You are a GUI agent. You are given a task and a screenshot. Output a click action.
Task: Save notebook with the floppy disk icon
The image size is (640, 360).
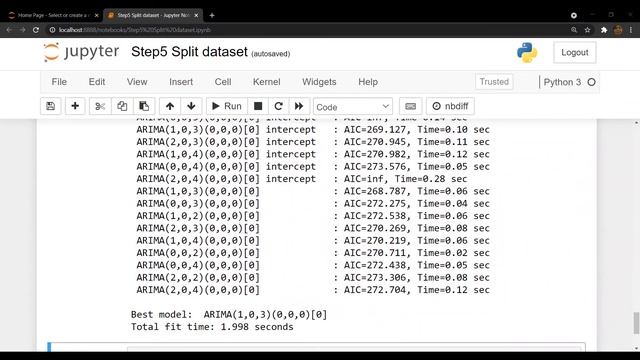pyautogui.click(x=51, y=106)
